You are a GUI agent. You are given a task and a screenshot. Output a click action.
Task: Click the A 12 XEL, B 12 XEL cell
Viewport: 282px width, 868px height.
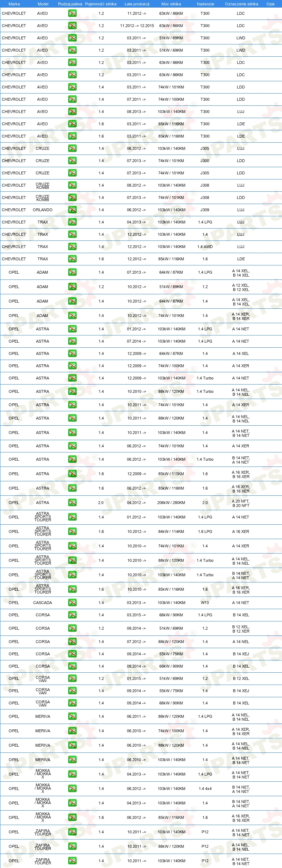click(x=241, y=287)
